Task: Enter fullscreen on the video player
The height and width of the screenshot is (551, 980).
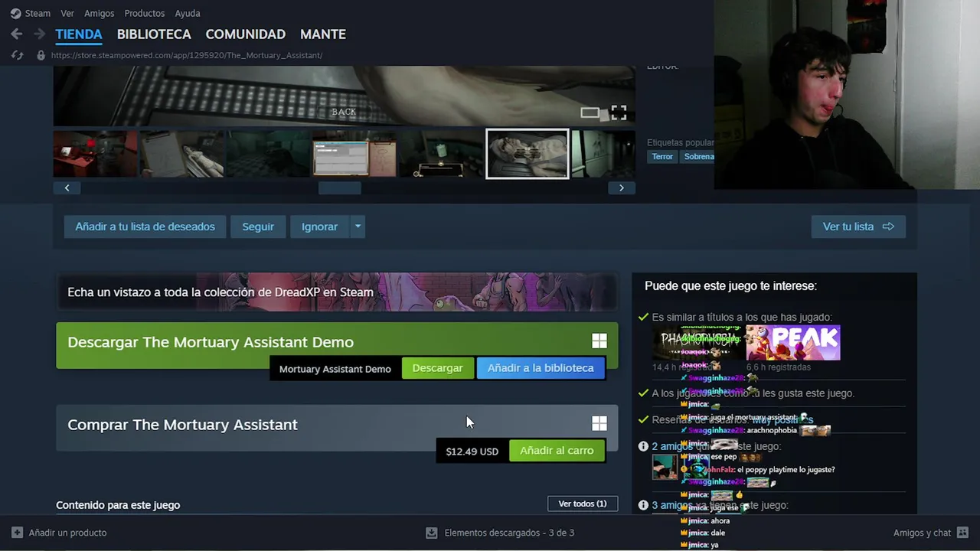Action: coord(619,112)
